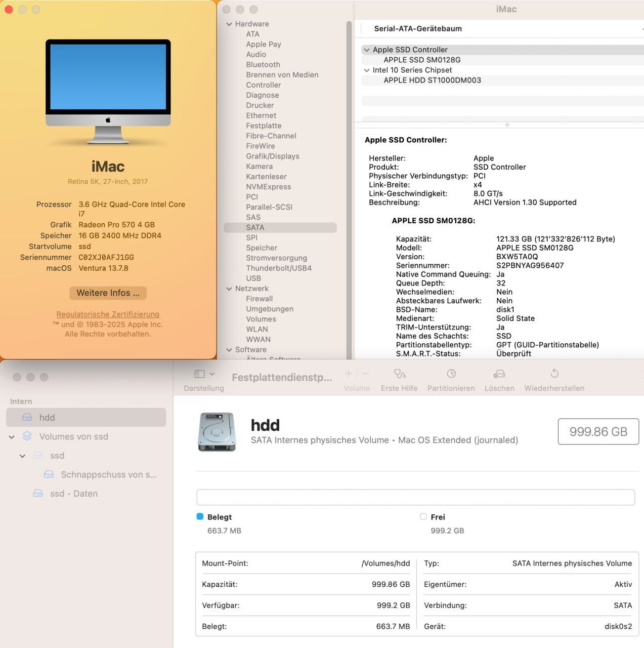Collapse the Netzwerk section

pos(229,289)
